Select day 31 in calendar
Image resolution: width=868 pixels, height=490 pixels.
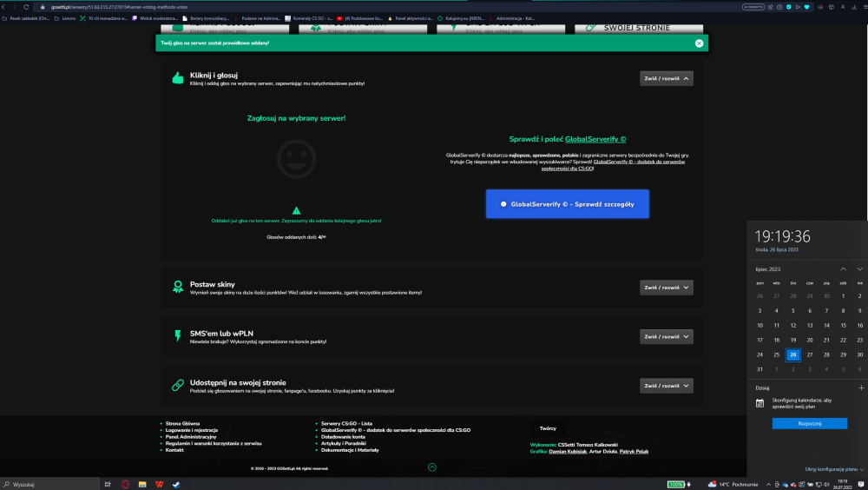point(759,369)
